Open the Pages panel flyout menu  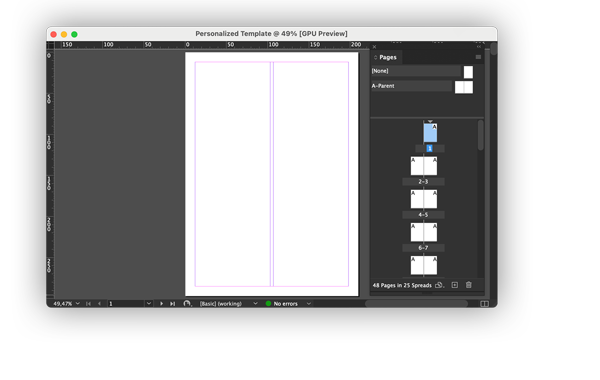pyautogui.click(x=478, y=57)
